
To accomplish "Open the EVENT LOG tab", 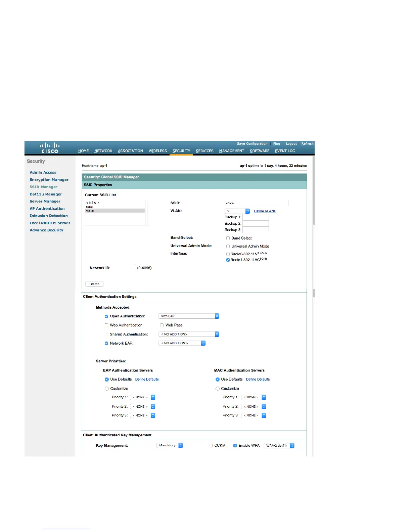I will click(285, 151).
